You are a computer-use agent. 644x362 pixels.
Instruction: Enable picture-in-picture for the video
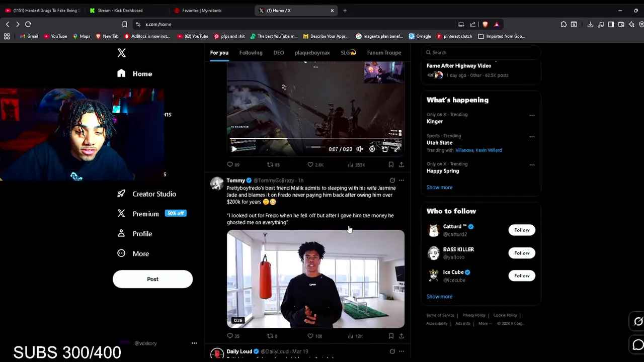[385, 149]
